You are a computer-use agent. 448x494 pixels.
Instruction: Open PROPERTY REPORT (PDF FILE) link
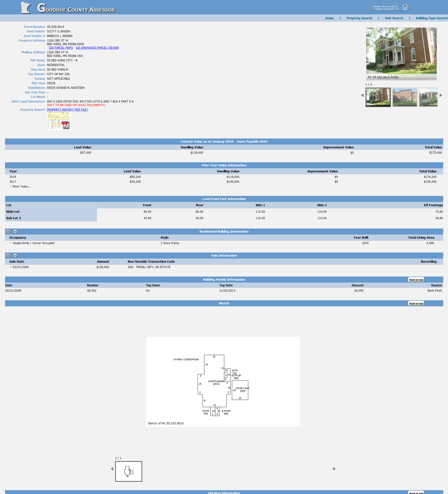pyautogui.click(x=67, y=110)
